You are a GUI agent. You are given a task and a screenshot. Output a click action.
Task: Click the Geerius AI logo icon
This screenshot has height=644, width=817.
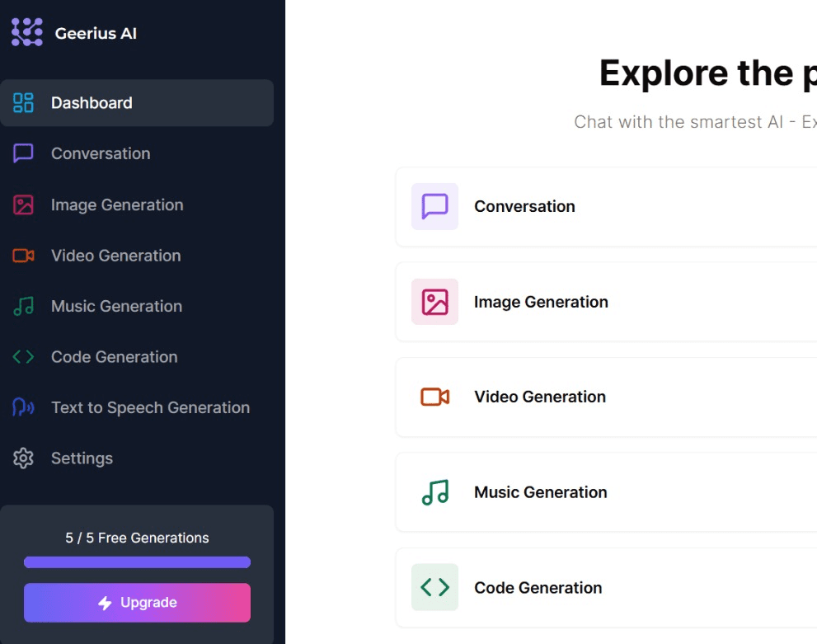26,32
